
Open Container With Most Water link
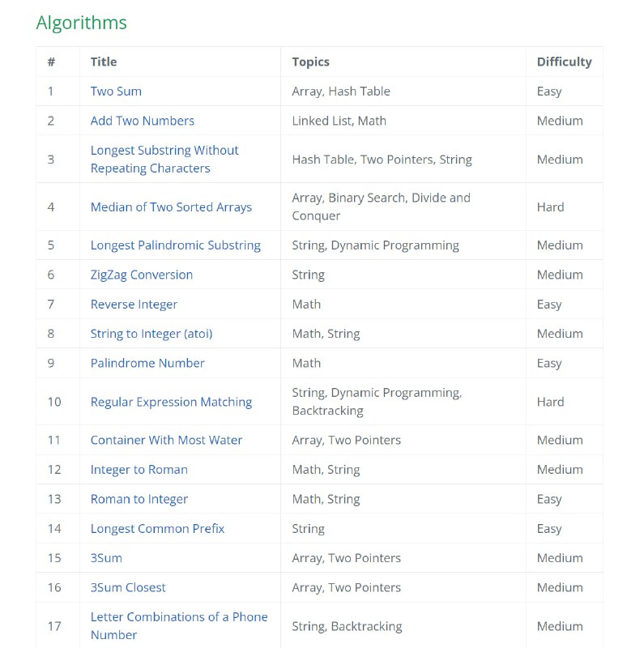click(166, 440)
